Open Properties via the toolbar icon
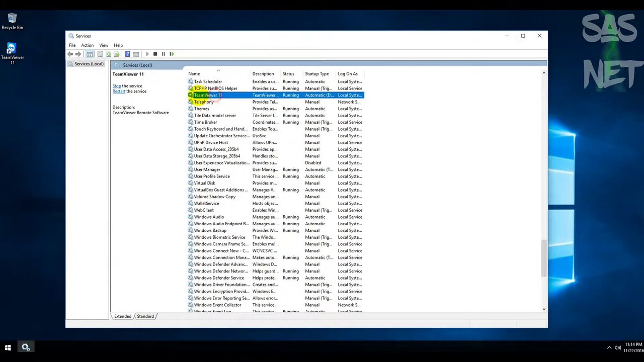The height and width of the screenshot is (362, 644). tap(100, 54)
